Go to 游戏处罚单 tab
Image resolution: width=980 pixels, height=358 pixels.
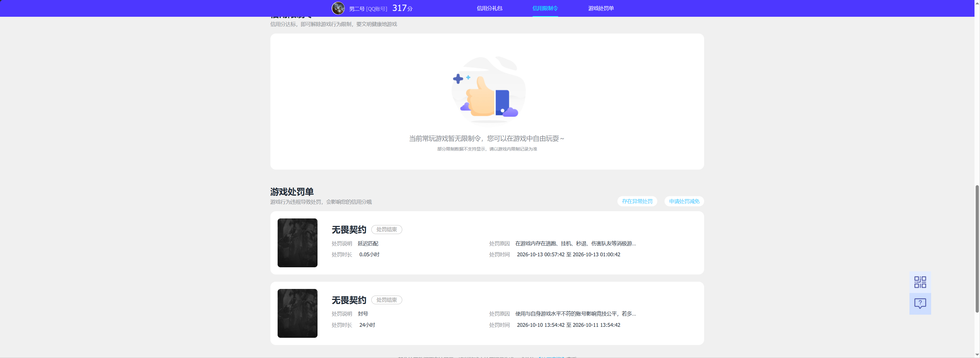click(601, 8)
